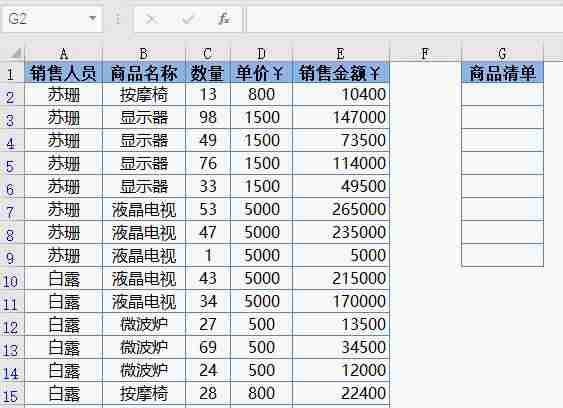
Task: Click the 销售人员 header cell
Action: tap(64, 73)
